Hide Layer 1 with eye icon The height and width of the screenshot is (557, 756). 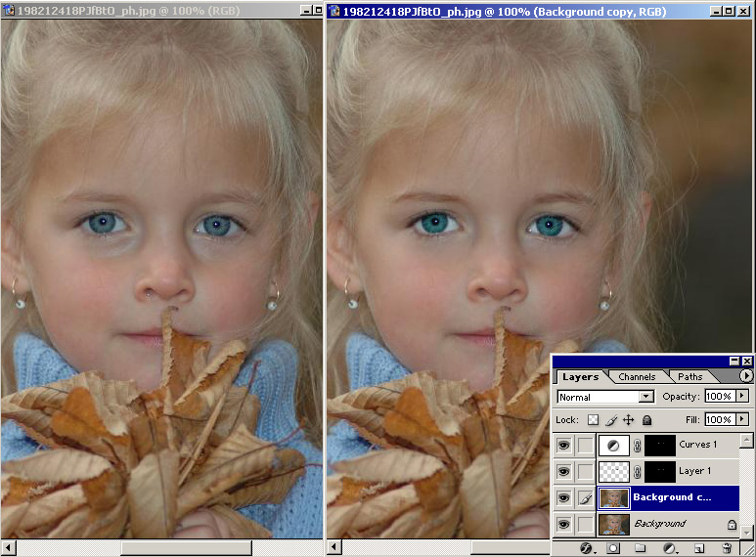(563, 472)
